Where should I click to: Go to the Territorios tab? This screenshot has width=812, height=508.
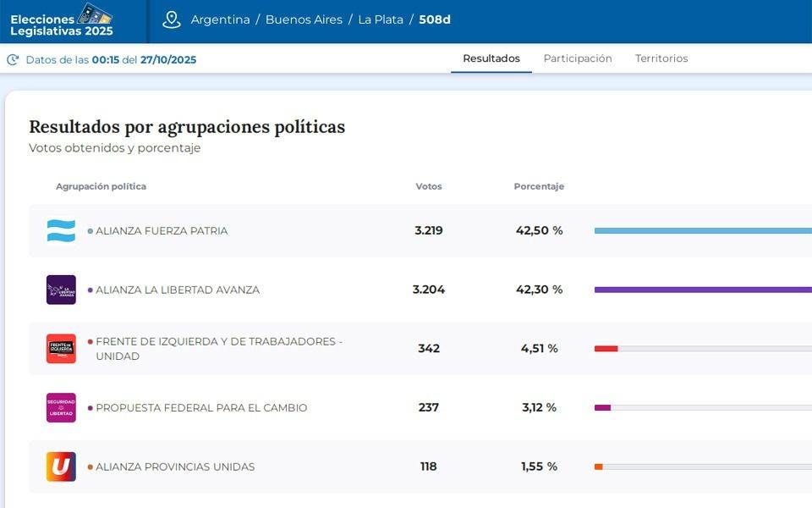661,58
